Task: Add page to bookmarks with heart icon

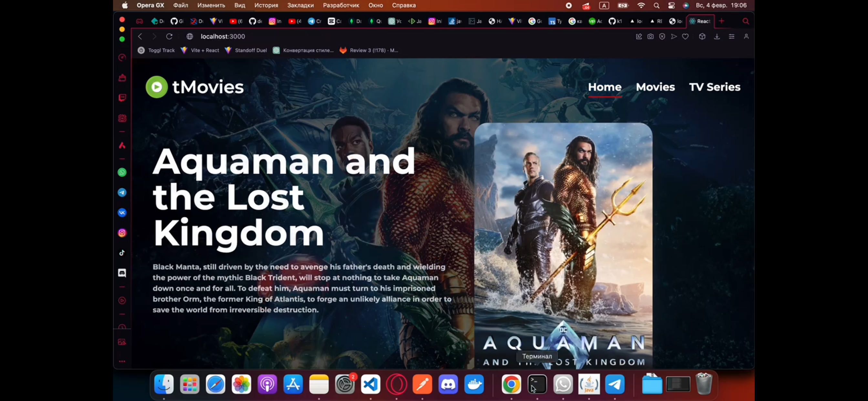Action: [x=685, y=36]
